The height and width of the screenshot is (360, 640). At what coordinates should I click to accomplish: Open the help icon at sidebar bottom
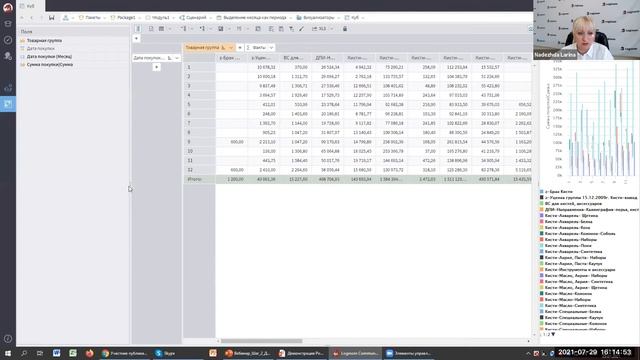point(8,339)
